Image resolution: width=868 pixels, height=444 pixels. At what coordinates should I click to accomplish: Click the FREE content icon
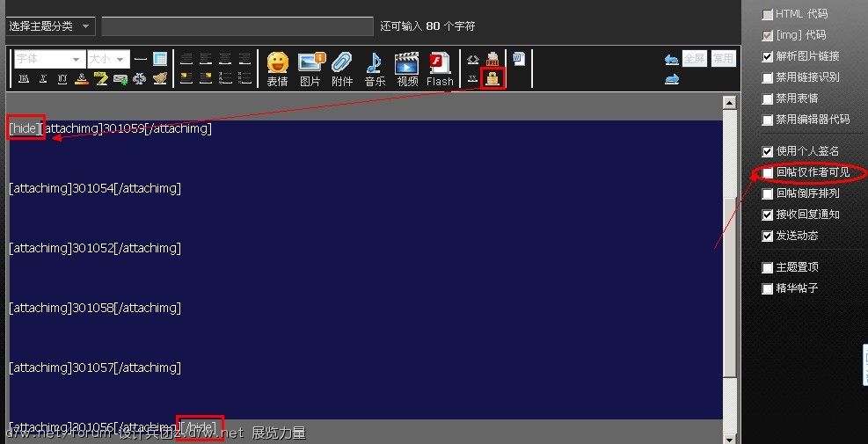[492, 59]
